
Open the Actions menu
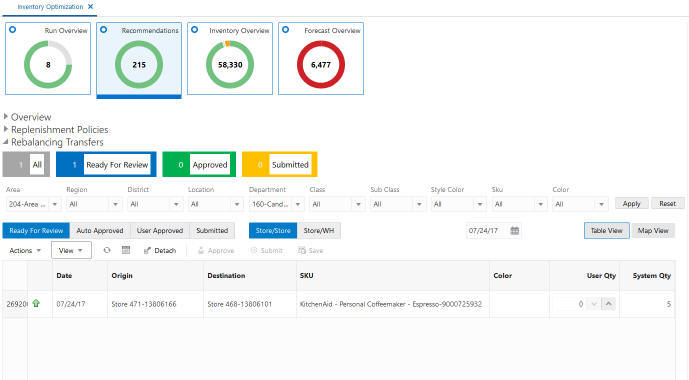(25, 251)
